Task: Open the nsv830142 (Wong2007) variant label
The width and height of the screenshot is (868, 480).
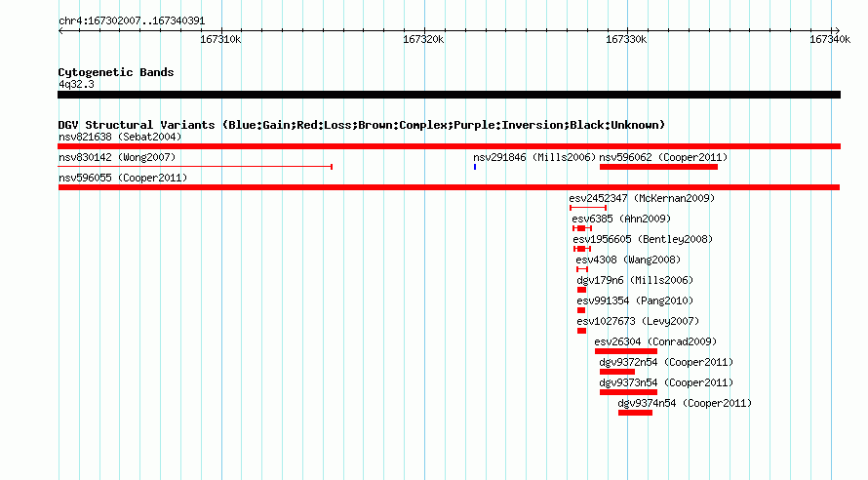Action: pyautogui.click(x=117, y=157)
